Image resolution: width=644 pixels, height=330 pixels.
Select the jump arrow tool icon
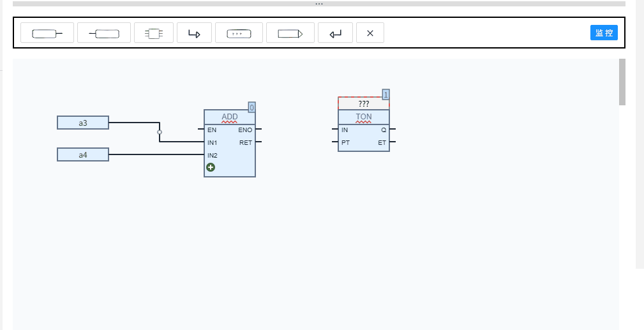[194, 33]
